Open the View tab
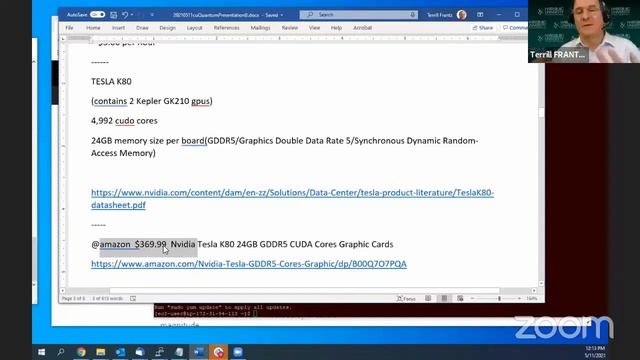This screenshot has height=360, width=640. click(x=314, y=28)
